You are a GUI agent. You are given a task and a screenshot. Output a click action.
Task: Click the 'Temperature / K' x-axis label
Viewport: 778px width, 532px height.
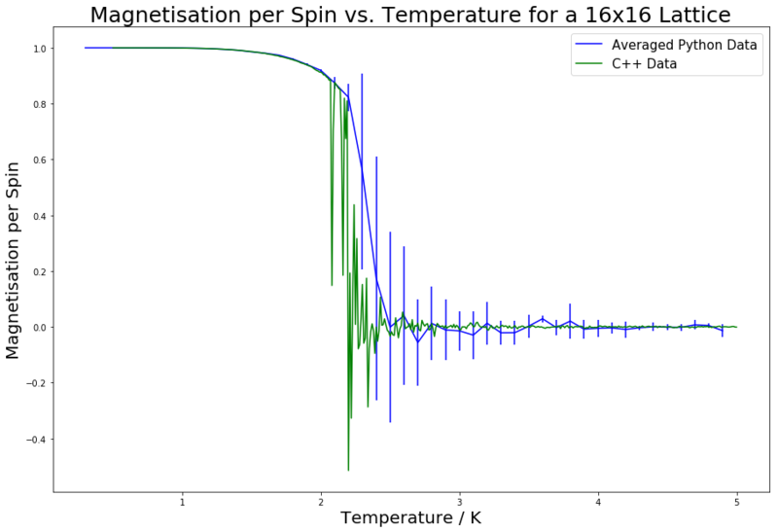coord(410,518)
